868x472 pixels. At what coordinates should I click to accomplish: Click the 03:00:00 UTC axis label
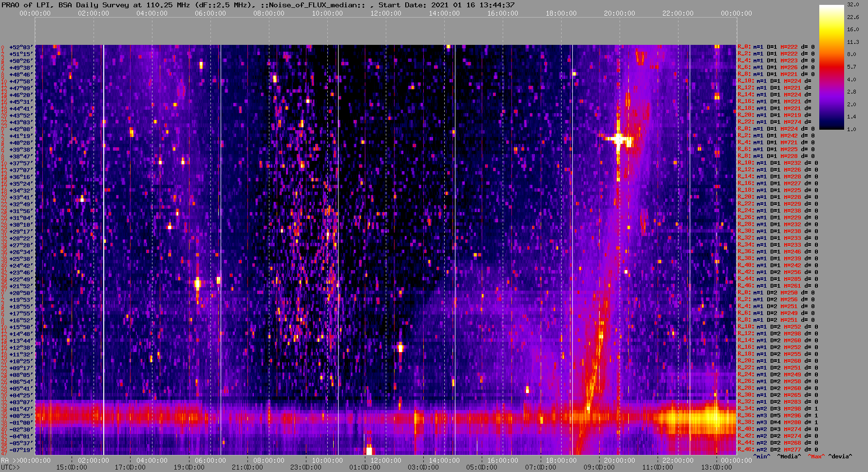(423, 467)
